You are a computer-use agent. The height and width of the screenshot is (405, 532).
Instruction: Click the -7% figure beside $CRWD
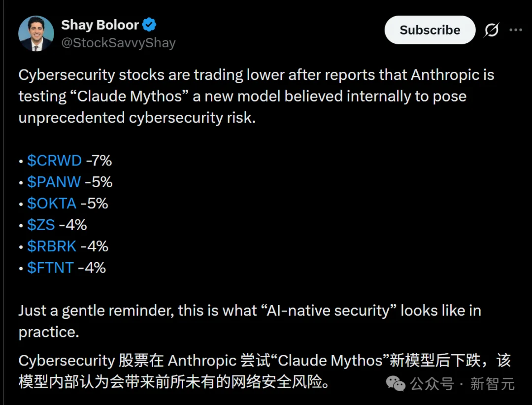coord(99,160)
